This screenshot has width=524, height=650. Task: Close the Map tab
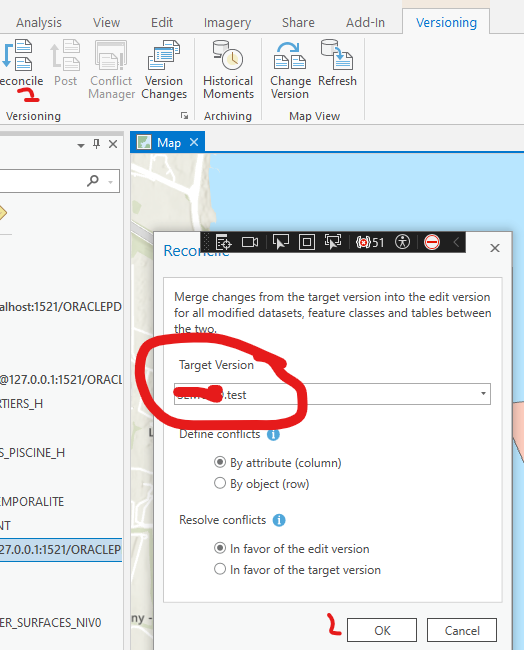[x=194, y=142]
